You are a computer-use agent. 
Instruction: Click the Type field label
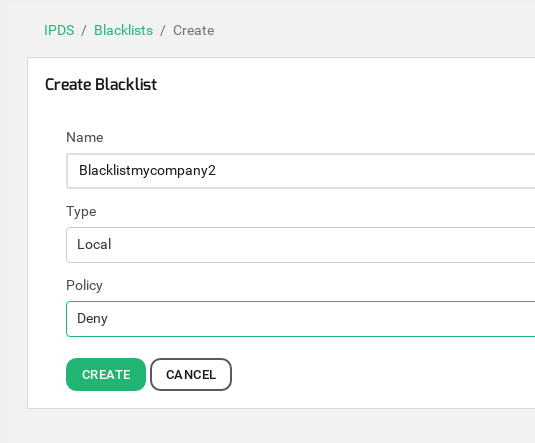coord(81,212)
